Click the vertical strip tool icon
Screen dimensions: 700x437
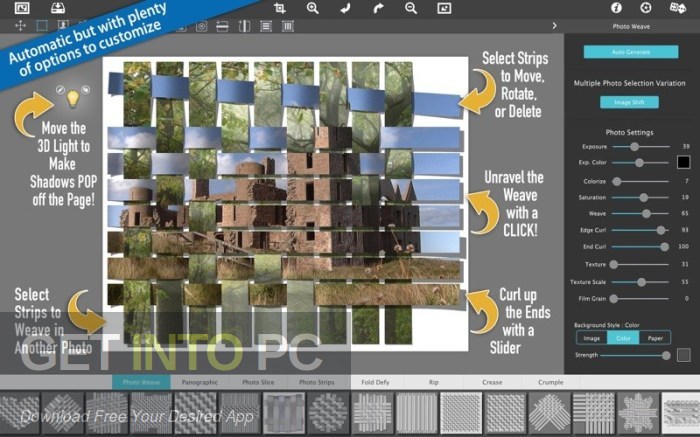pos(244,26)
